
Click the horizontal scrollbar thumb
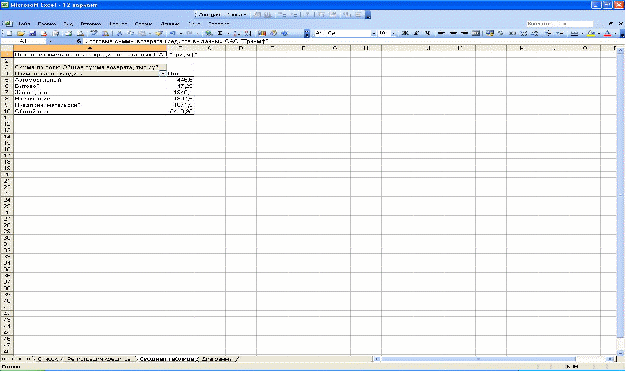tap(478, 359)
